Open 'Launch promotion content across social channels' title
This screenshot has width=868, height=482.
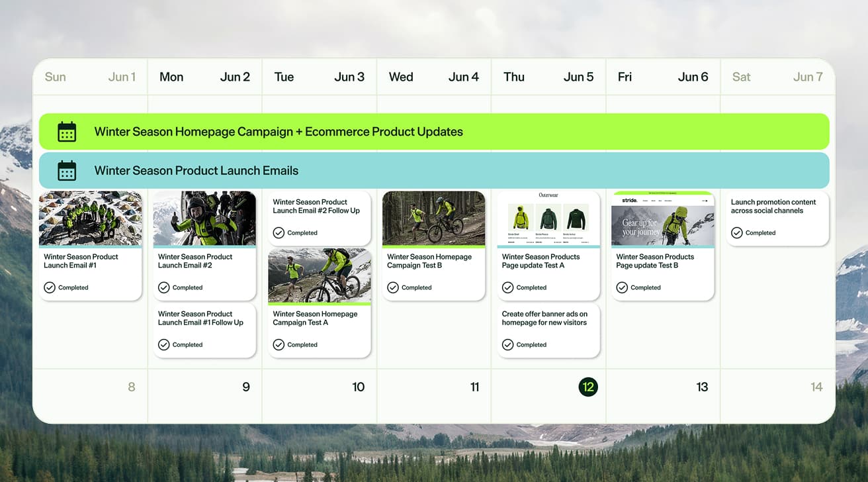coord(773,207)
